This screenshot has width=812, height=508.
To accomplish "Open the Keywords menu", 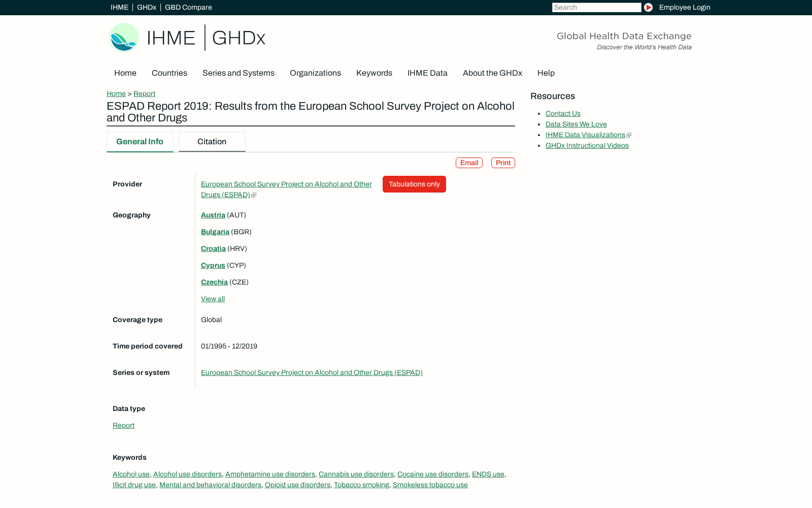I will (x=374, y=73).
